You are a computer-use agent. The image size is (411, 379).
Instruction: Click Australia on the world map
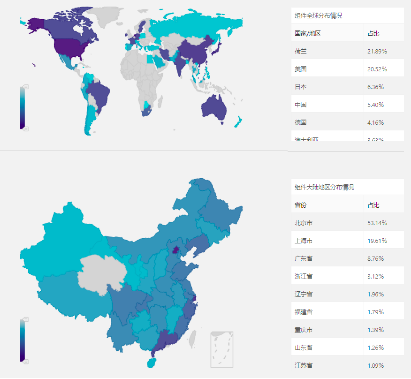coord(215,108)
